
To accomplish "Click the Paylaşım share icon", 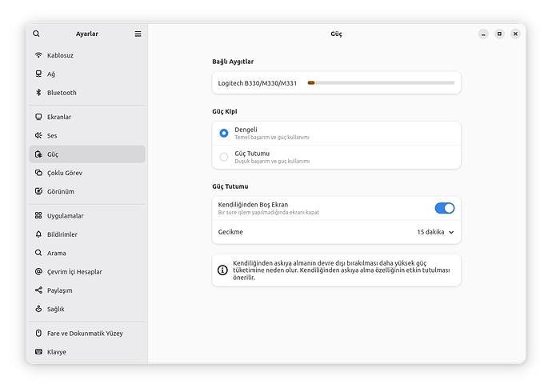I will point(38,290).
